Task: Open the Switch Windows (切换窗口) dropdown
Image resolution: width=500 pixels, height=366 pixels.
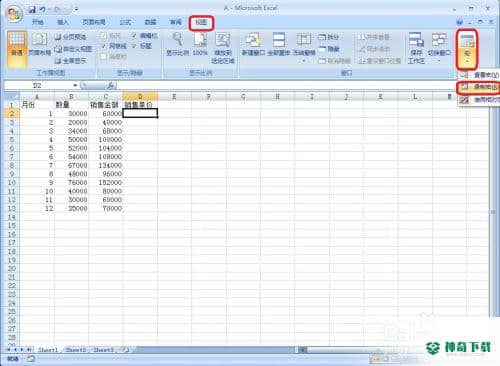Action: [439, 48]
